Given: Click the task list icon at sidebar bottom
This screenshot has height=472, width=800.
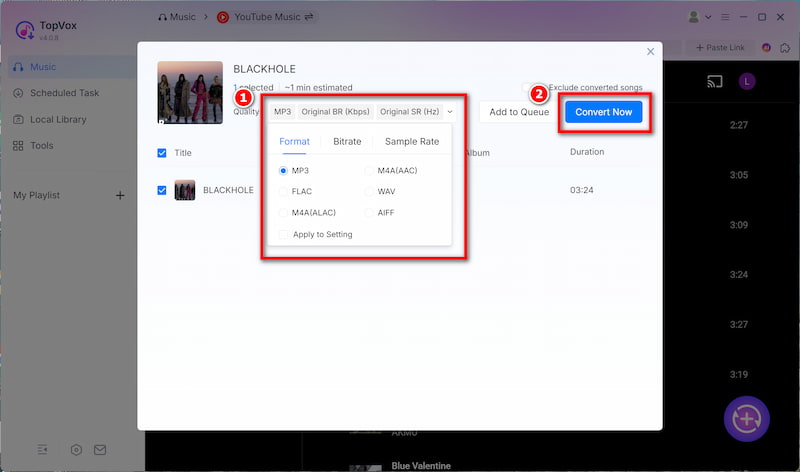Looking at the screenshot, I should 42,450.
